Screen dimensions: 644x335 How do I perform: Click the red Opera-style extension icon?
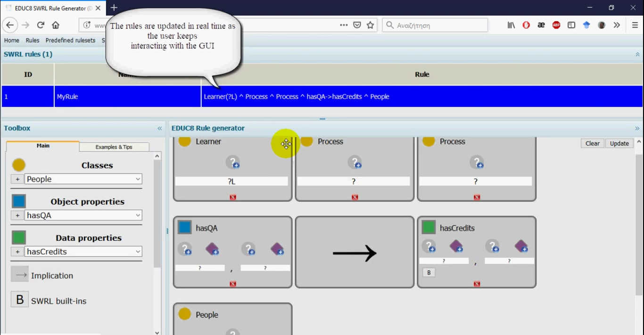[x=526, y=25]
